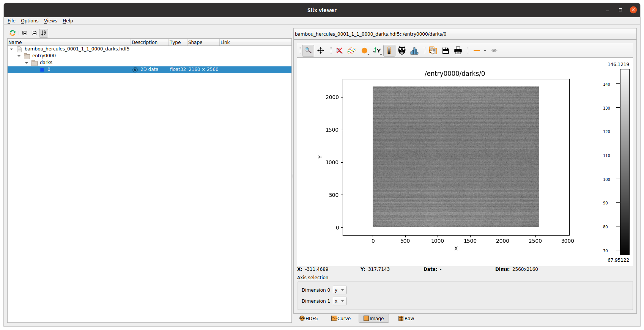
Task: Click the grayscale colorbar gradient
Action: [x=625, y=162]
